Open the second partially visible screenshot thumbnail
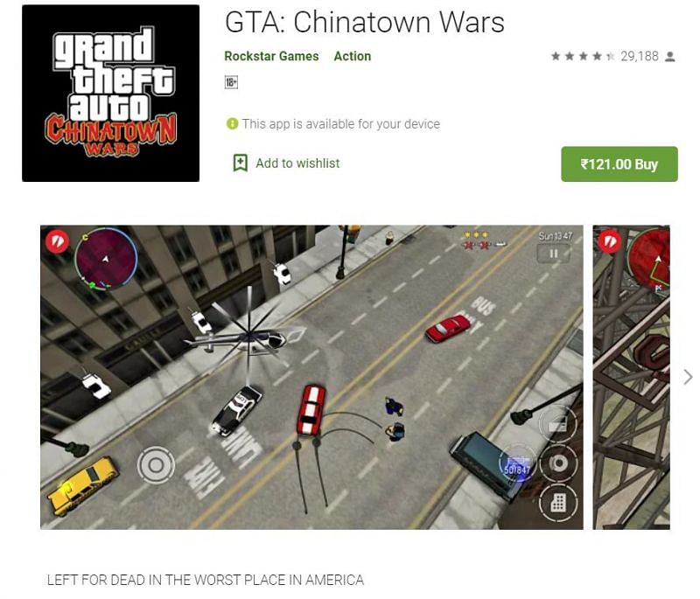The image size is (700, 599). coord(631,378)
